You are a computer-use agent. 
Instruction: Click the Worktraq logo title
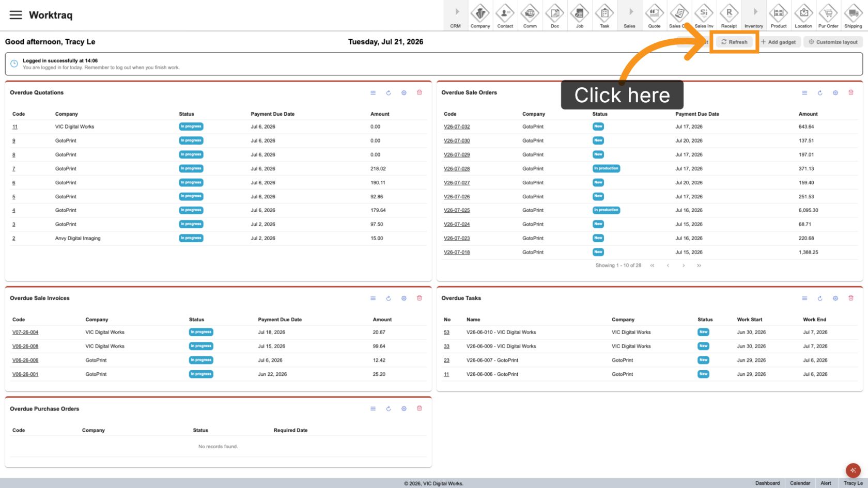point(51,15)
